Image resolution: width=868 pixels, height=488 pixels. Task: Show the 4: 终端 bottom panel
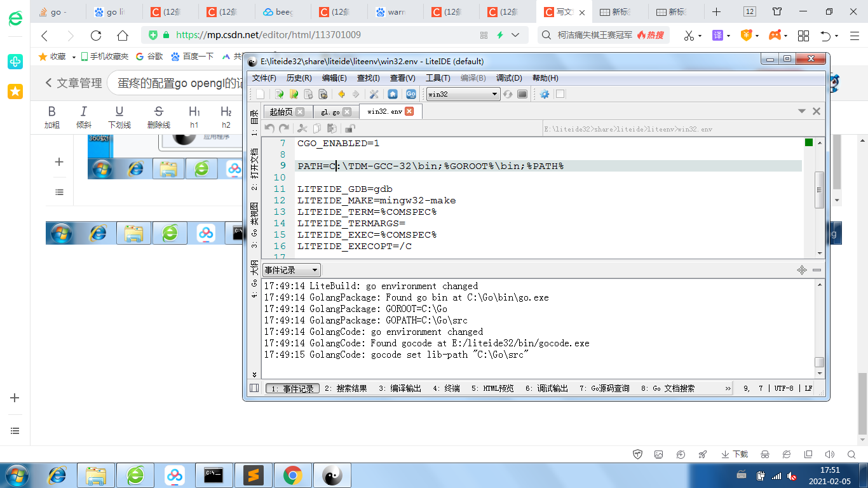(446, 388)
